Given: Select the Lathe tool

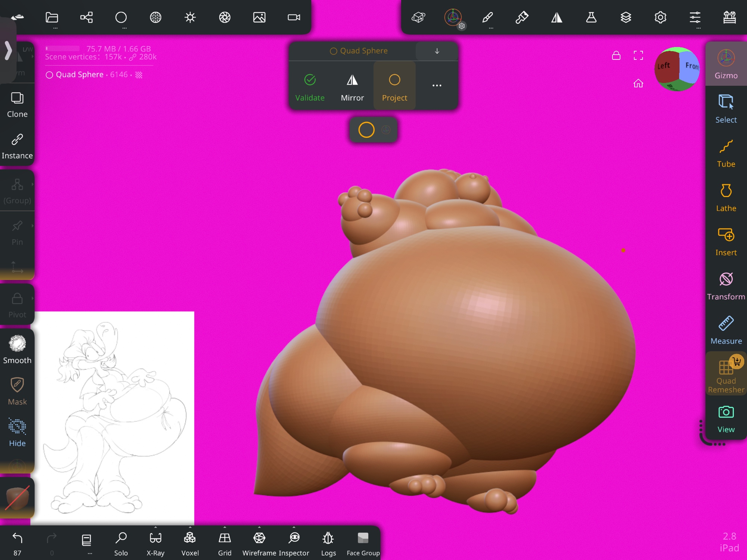Looking at the screenshot, I should [x=726, y=197].
